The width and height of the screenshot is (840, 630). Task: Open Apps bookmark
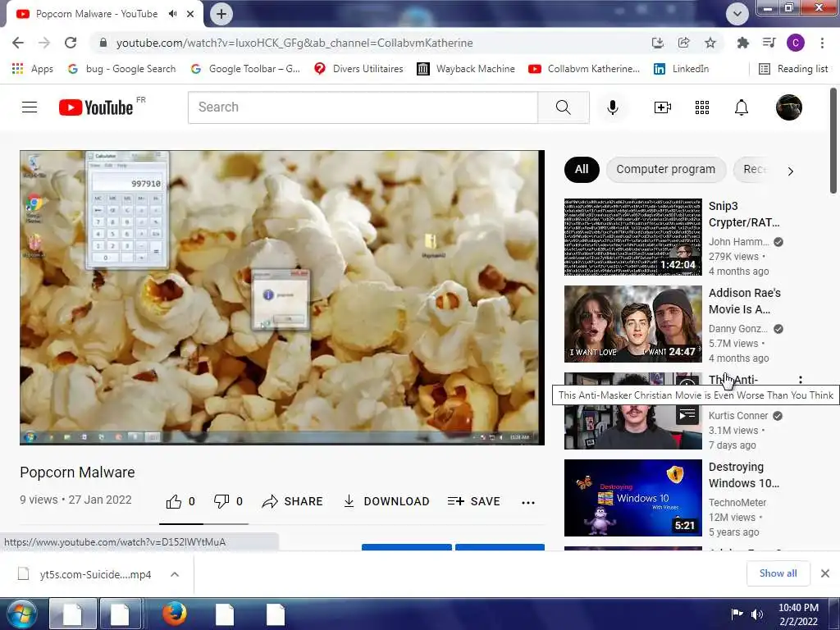32,69
